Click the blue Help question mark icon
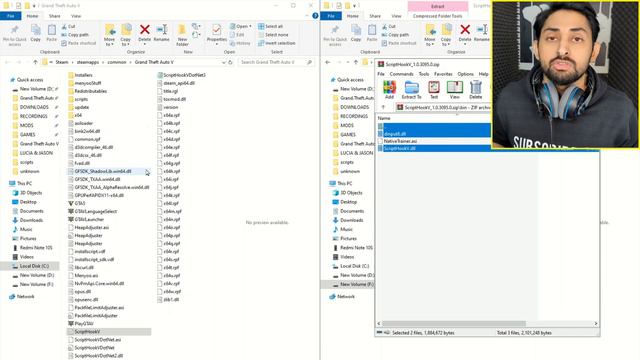This screenshot has width=640, height=360. [315, 16]
